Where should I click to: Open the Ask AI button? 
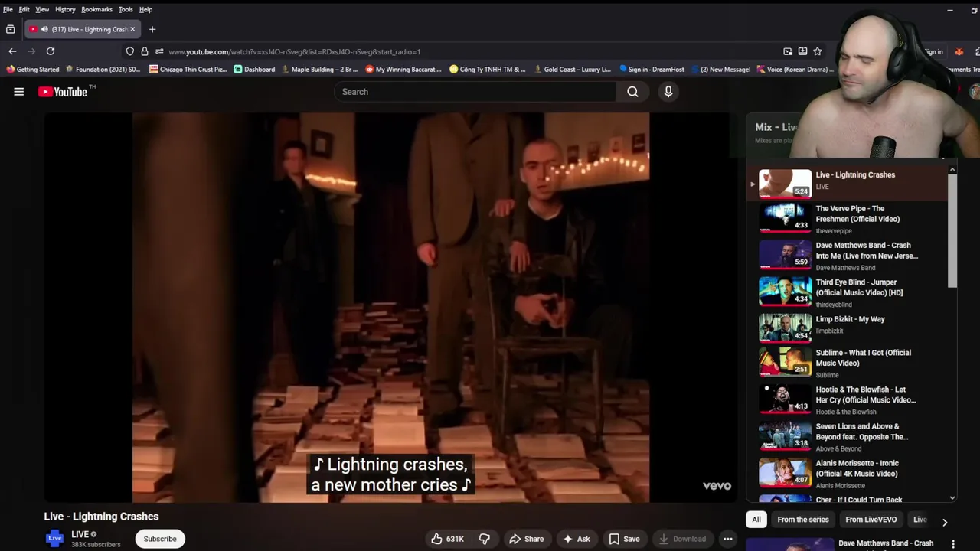[577, 539]
